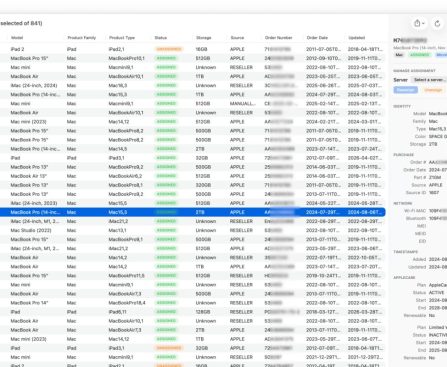Click the green Assigned badge in detail panel
The width and height of the screenshot is (447, 367).
point(420,55)
